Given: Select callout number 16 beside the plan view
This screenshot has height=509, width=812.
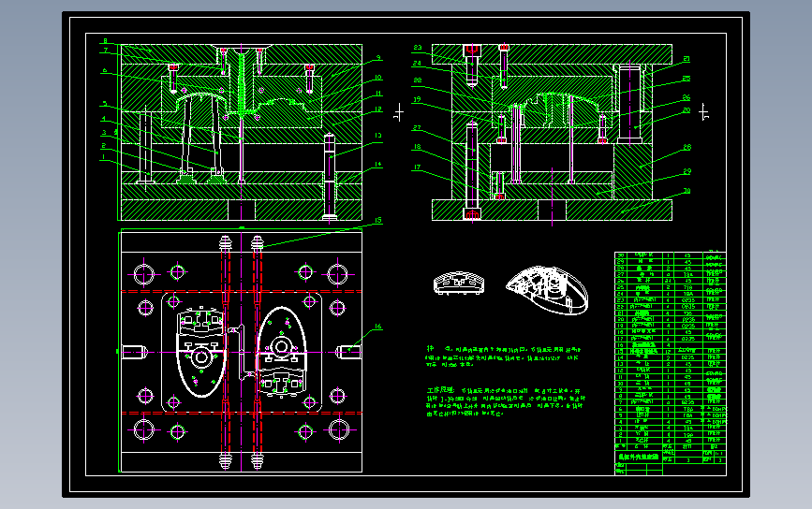Looking at the screenshot, I should point(378,327).
